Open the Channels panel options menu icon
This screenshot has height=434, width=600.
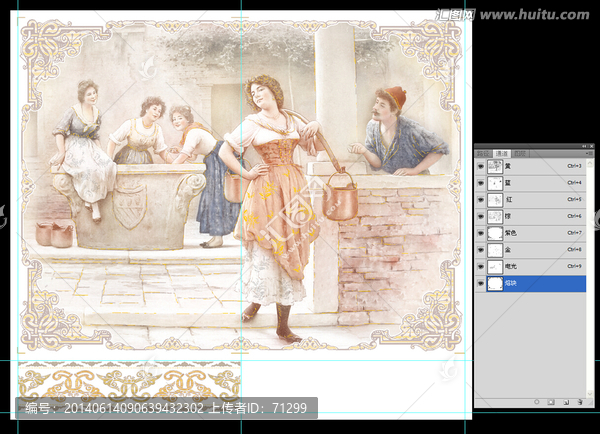pyautogui.click(x=591, y=153)
